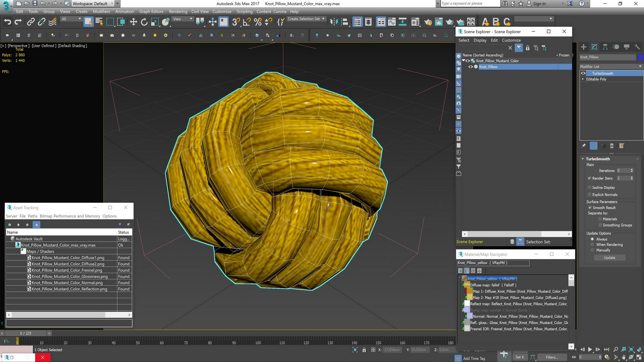Click the Sign In link
This screenshot has width=644, height=362.
[x=539, y=4]
